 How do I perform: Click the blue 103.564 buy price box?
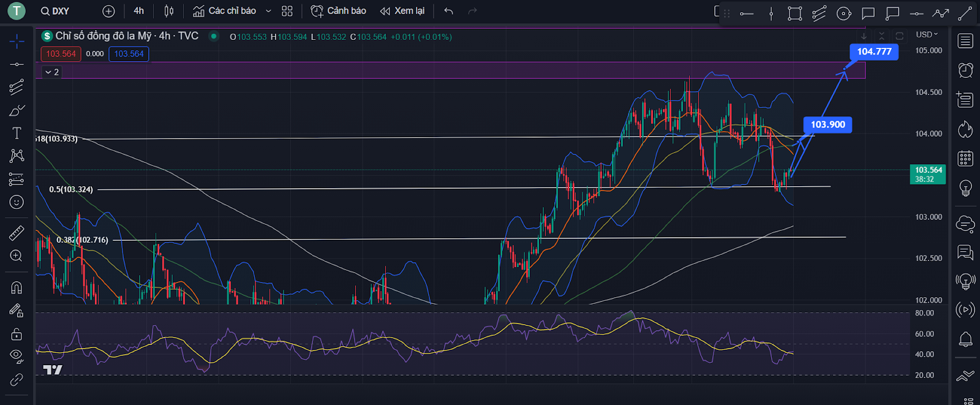[129, 54]
